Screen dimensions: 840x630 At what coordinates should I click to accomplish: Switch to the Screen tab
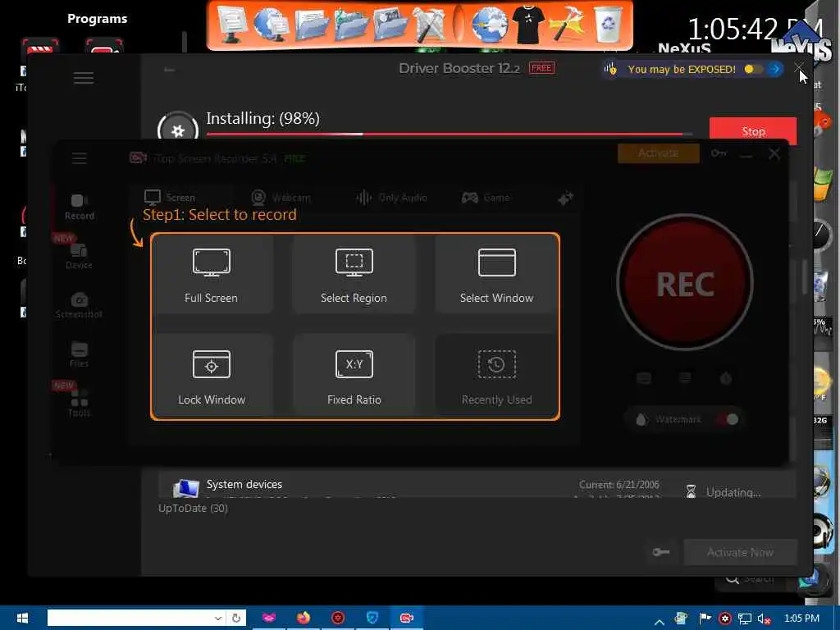click(x=170, y=198)
